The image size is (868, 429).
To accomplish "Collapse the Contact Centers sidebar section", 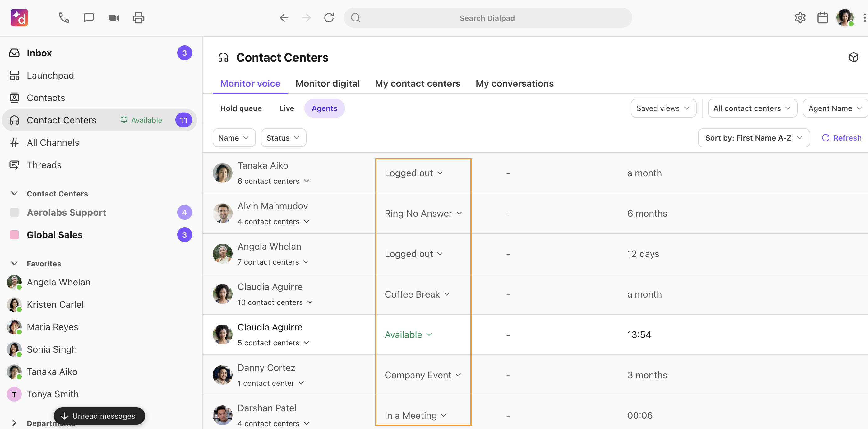I will pyautogui.click(x=14, y=193).
